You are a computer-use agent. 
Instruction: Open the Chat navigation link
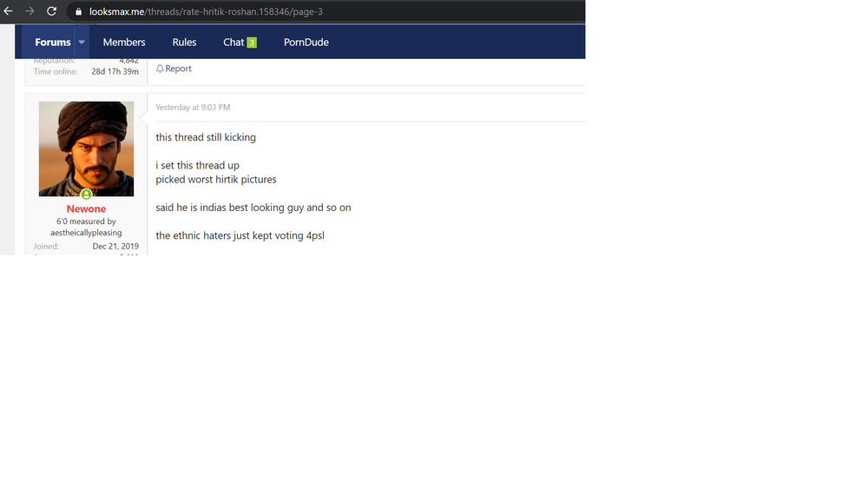233,42
